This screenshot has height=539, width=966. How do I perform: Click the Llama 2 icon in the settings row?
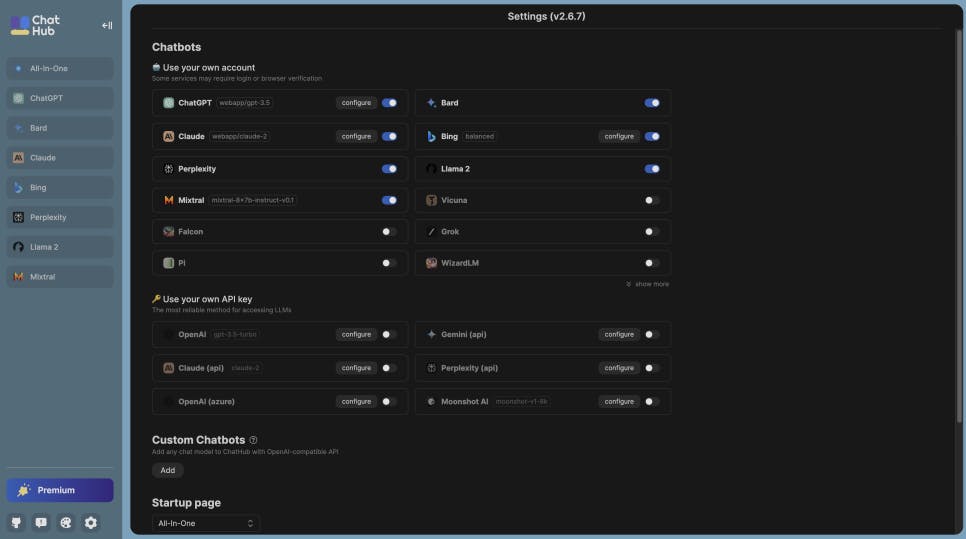point(431,169)
